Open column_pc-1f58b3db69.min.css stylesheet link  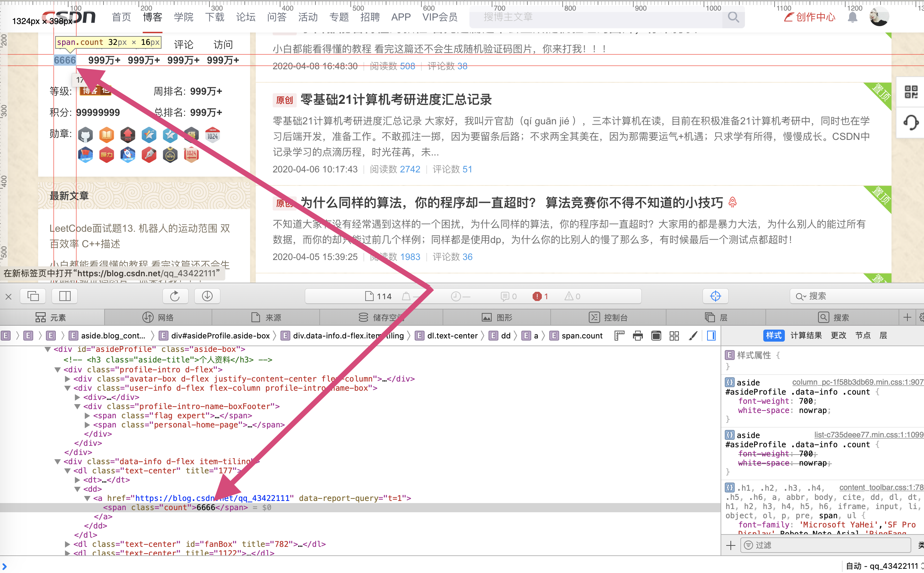pos(857,382)
